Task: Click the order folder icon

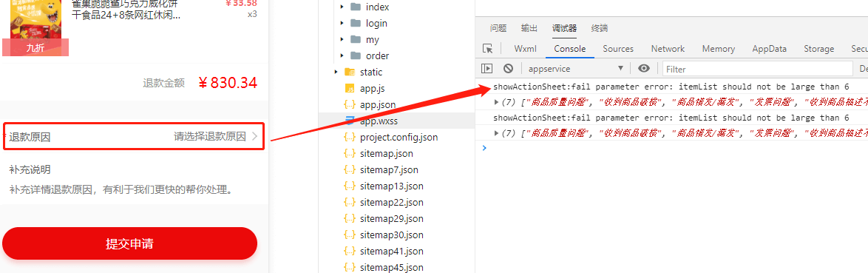Action: point(356,56)
